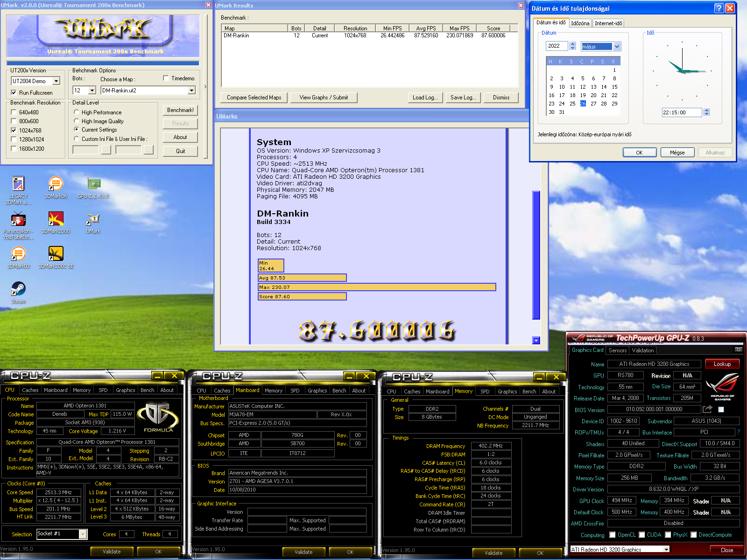Click the Benchmark! button

[180, 110]
